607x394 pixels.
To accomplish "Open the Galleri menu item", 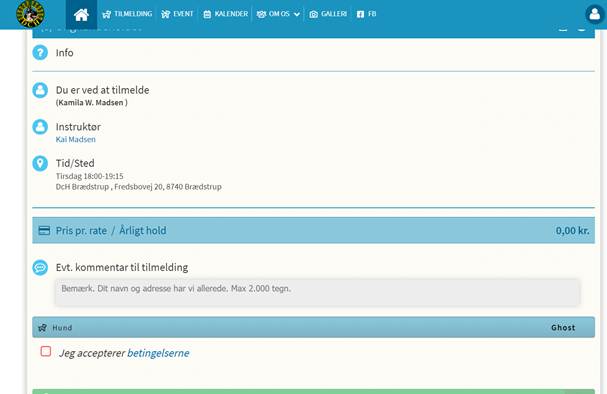I will 328,14.
